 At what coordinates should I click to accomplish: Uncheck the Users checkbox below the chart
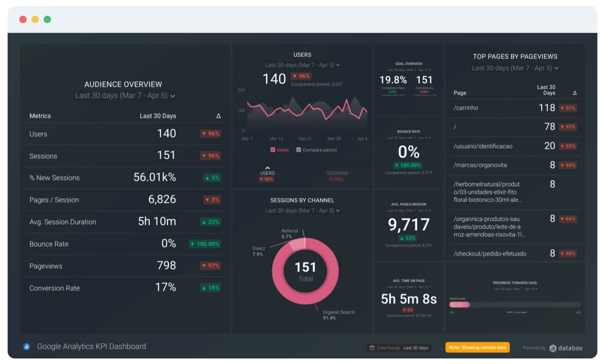coord(272,150)
